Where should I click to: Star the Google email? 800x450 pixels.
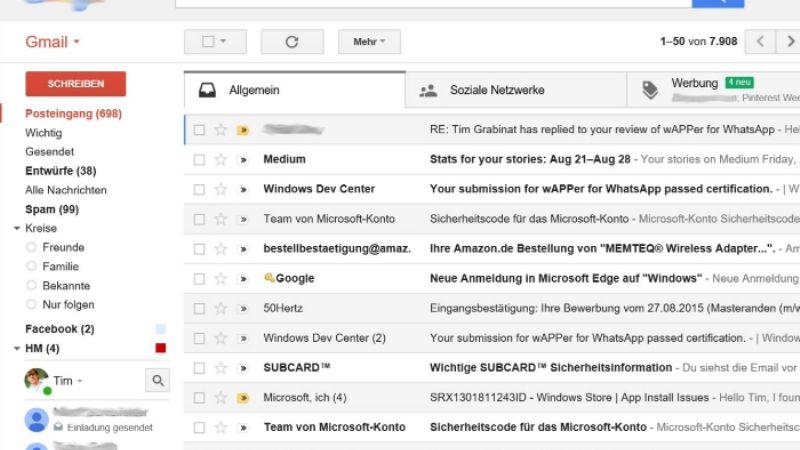220,279
